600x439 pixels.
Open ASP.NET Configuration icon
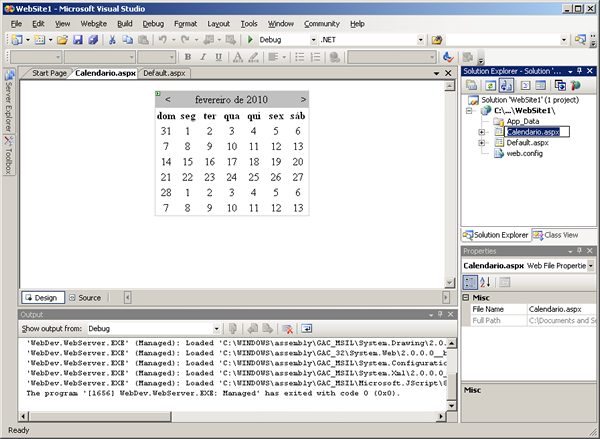point(576,85)
